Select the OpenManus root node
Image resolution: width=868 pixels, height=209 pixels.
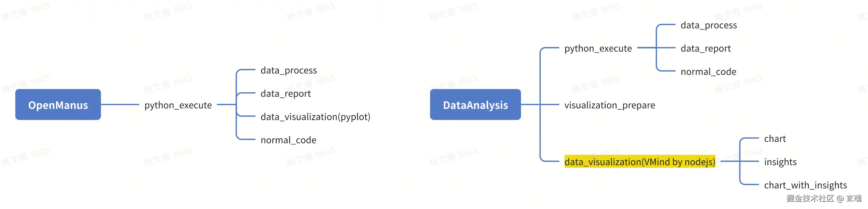coord(58,105)
